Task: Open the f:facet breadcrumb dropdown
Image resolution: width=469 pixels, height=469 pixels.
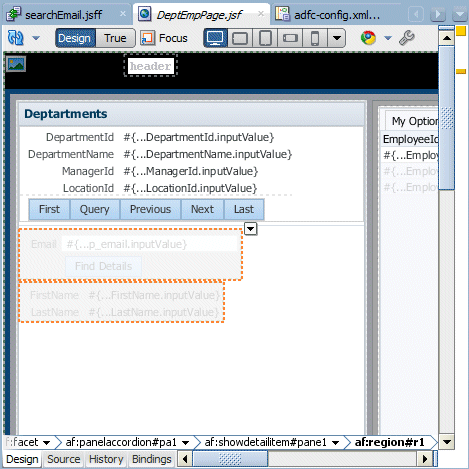Action: point(46,443)
